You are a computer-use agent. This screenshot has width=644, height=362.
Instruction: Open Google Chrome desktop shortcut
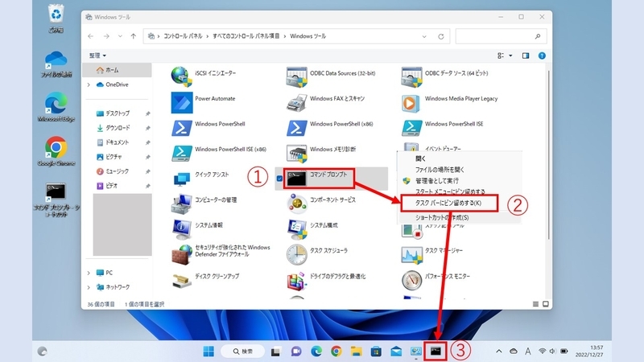56,151
